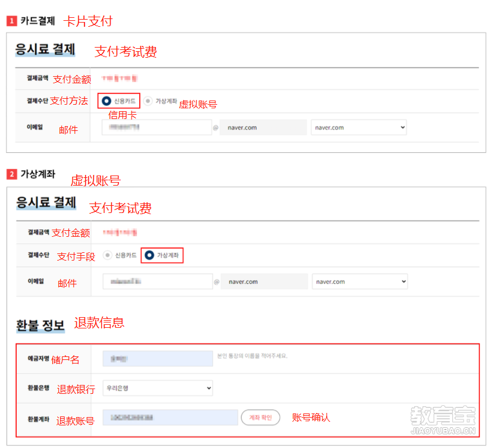The height and width of the screenshot is (448, 488).
Task: Pick the highlighted 가상계좌 radio in second form
Action: tap(149, 255)
